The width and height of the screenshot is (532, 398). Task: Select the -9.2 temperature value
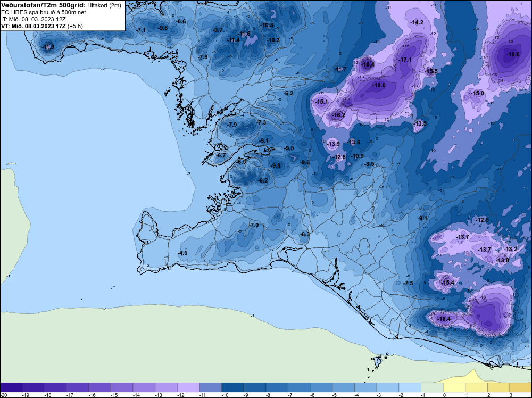(263, 180)
